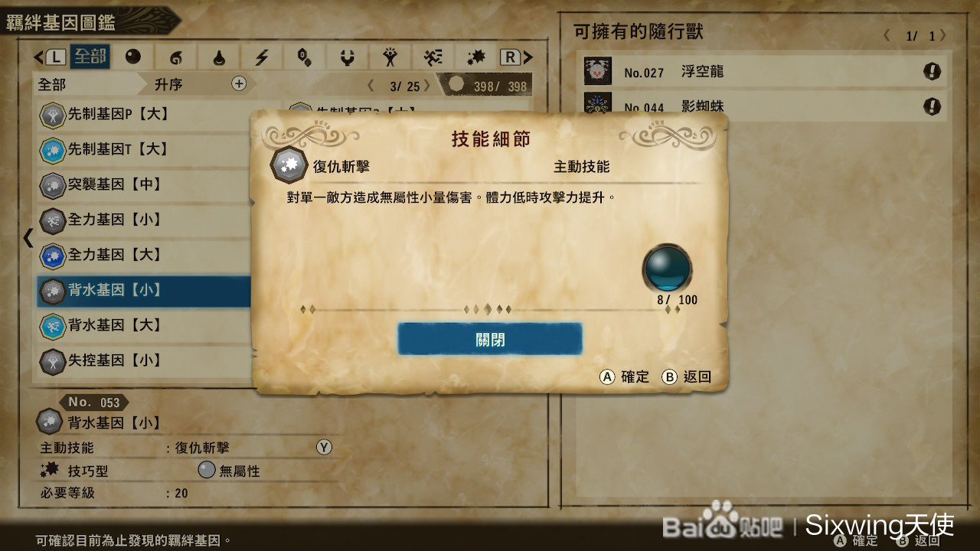The width and height of the screenshot is (980, 551).
Task: Switch to the 全部 filter tab
Action: 90,57
